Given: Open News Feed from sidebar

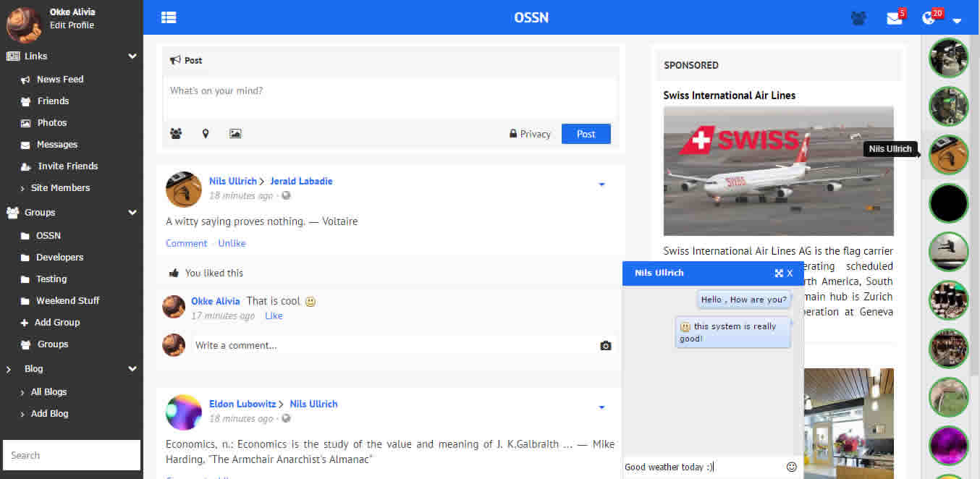Looking at the screenshot, I should click(60, 80).
